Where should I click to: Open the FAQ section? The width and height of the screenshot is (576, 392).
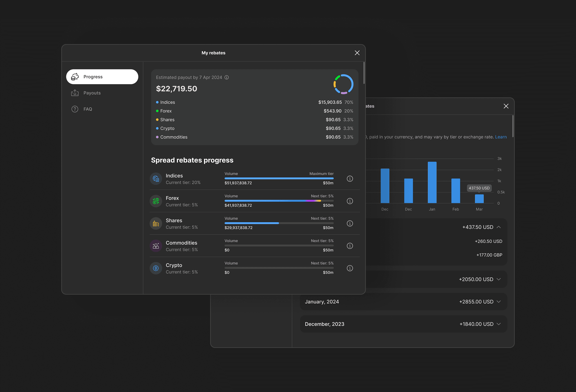pyautogui.click(x=87, y=109)
